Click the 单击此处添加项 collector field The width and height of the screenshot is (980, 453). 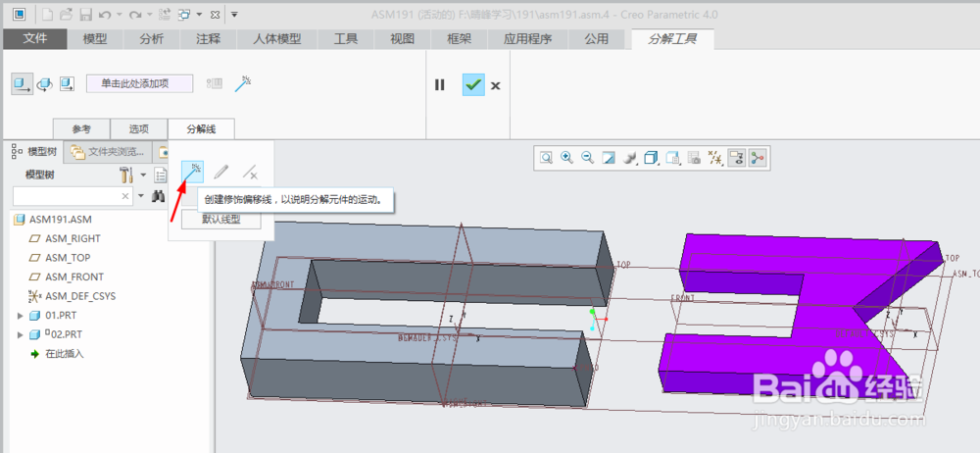click(139, 84)
